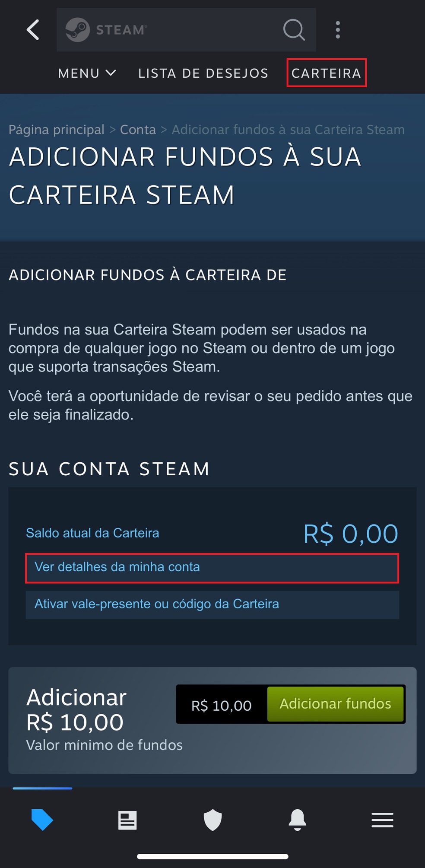The image size is (425, 868).
Task: Open Ver detalhes da minha conta
Action: (x=212, y=568)
